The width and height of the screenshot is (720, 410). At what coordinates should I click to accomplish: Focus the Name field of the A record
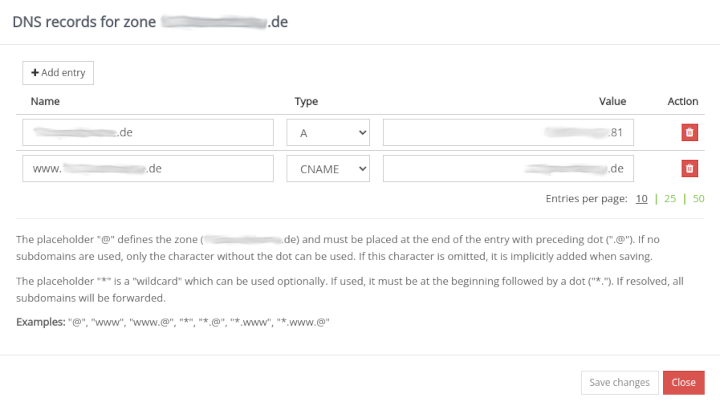148,133
